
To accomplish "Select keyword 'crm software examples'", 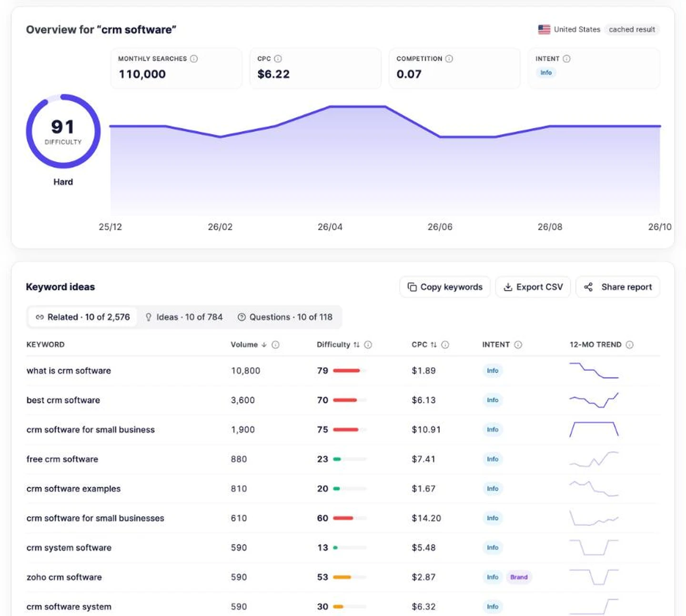I will 73,489.
